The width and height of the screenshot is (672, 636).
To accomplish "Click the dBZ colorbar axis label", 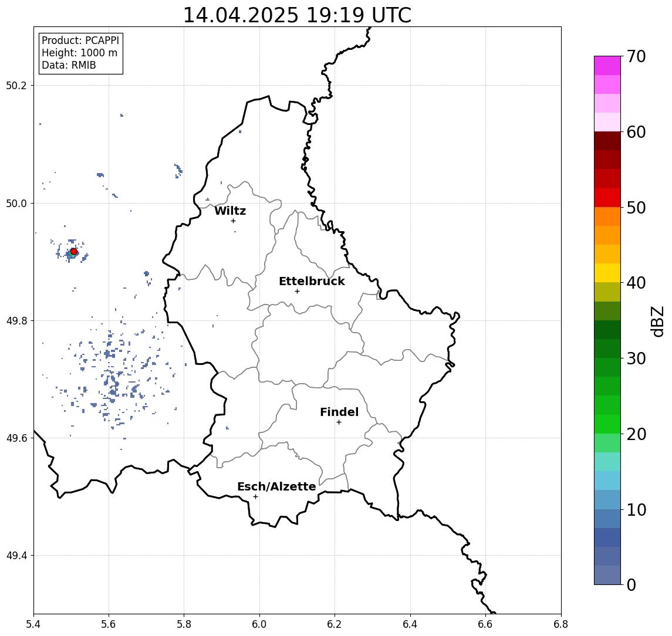I will click(x=657, y=322).
